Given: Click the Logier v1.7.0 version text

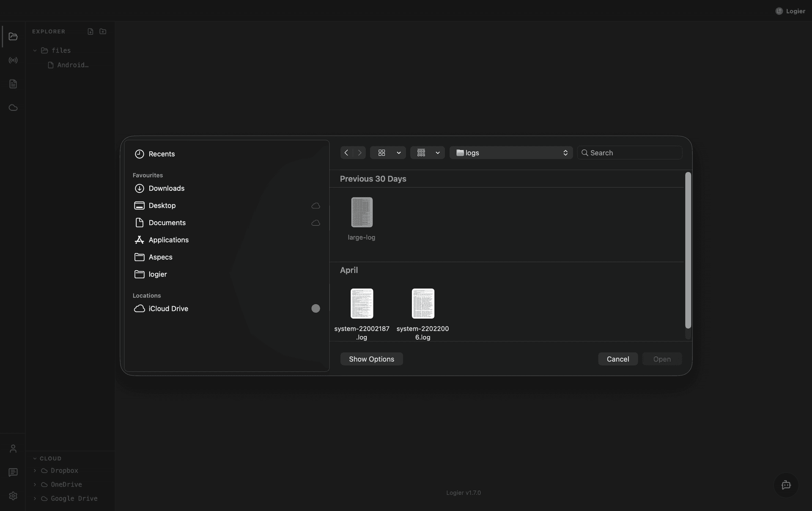Looking at the screenshot, I should click(x=464, y=493).
